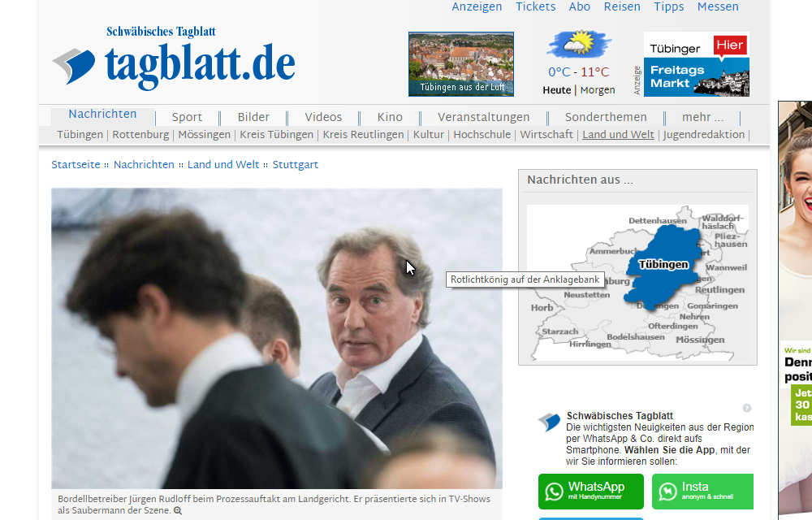
Task: Open the Reisen link
Action: 622,6
